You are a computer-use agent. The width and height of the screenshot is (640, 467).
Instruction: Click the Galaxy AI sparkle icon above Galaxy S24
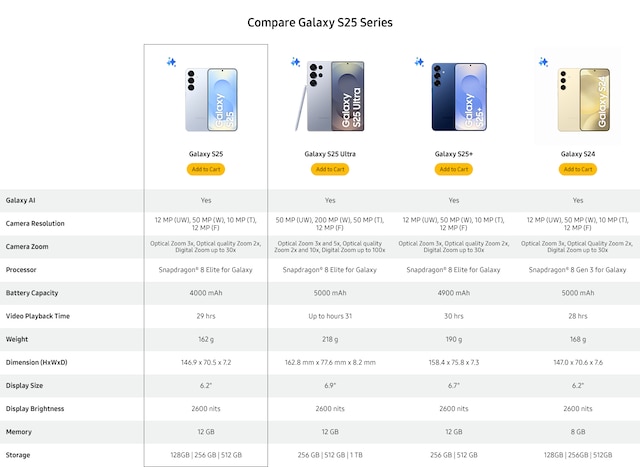pyautogui.click(x=544, y=62)
